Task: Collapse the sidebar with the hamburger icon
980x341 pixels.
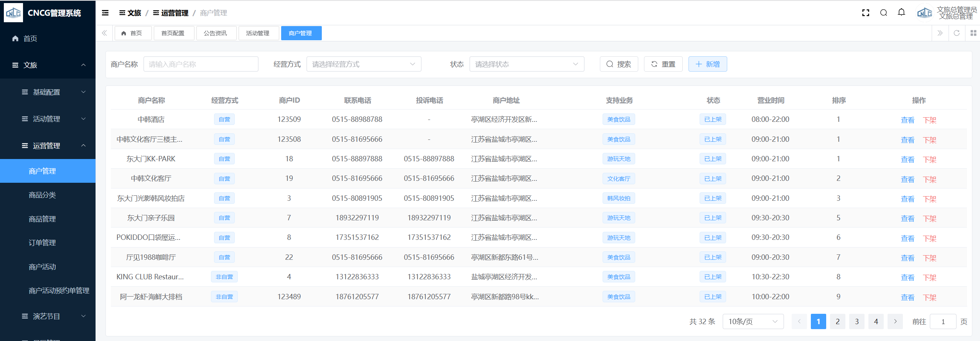Action: [x=105, y=13]
